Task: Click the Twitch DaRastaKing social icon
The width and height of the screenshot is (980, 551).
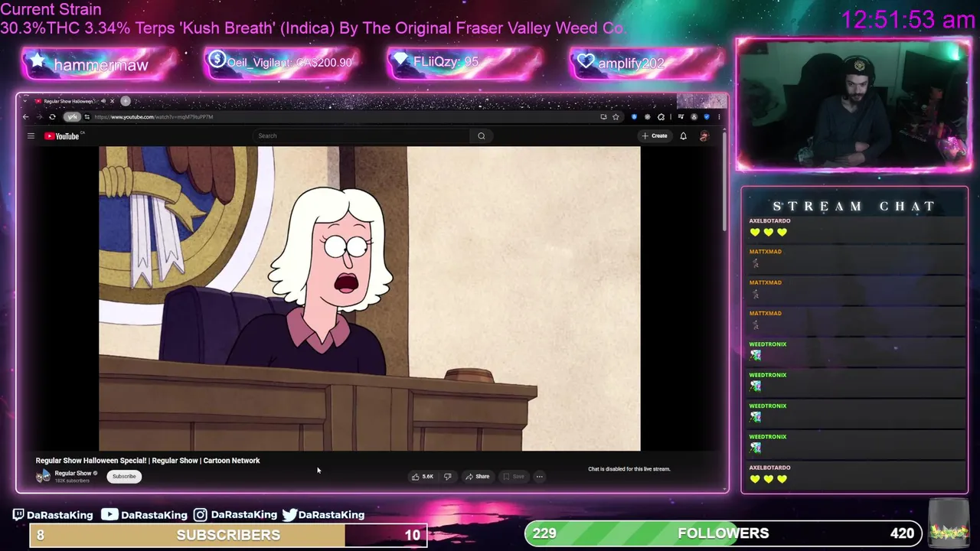Action: point(18,514)
